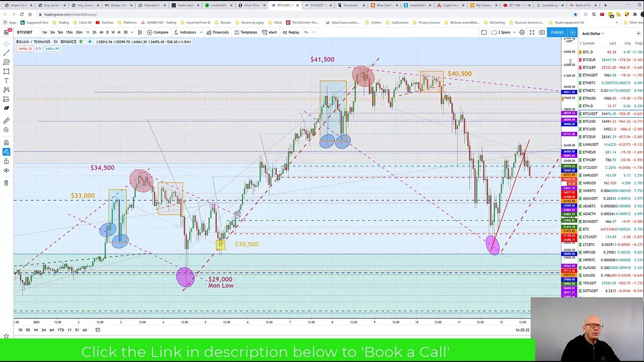
Task: Select the geometric shapes rectangle tool
Action: (x=6, y=71)
